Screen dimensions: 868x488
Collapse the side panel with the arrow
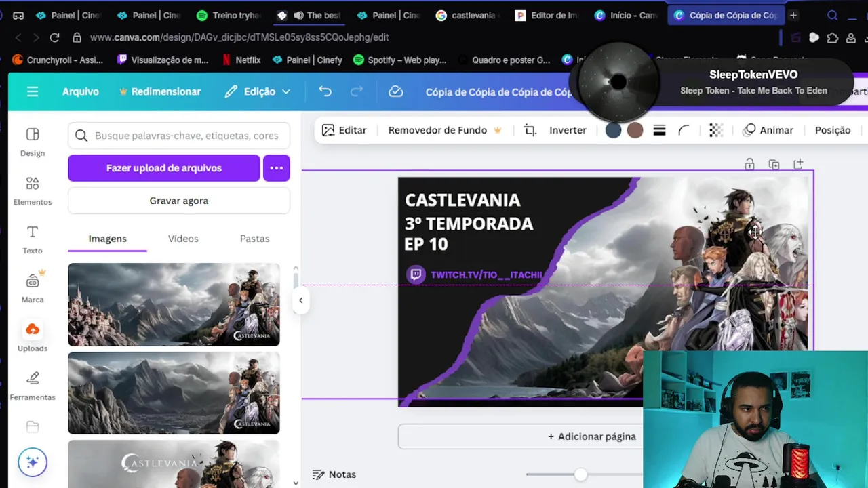click(301, 300)
